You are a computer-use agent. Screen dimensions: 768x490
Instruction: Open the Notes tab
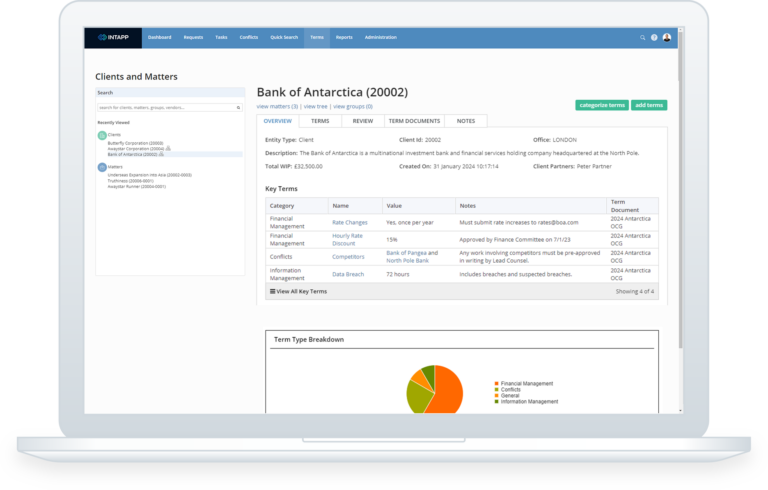[466, 121]
